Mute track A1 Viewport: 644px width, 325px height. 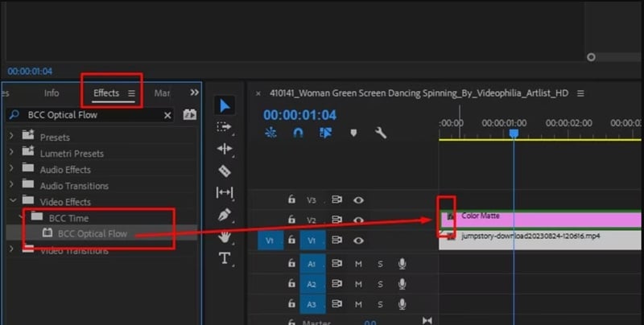(x=358, y=264)
